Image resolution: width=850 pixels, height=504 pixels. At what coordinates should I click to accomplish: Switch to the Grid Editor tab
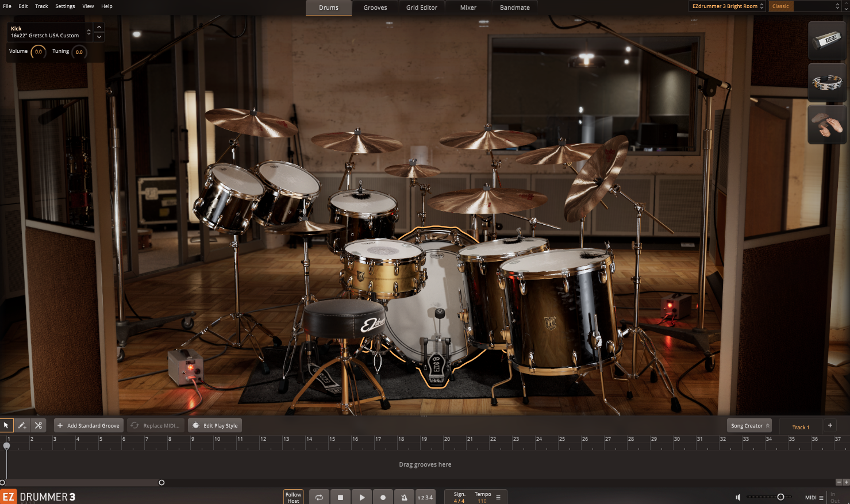(422, 7)
